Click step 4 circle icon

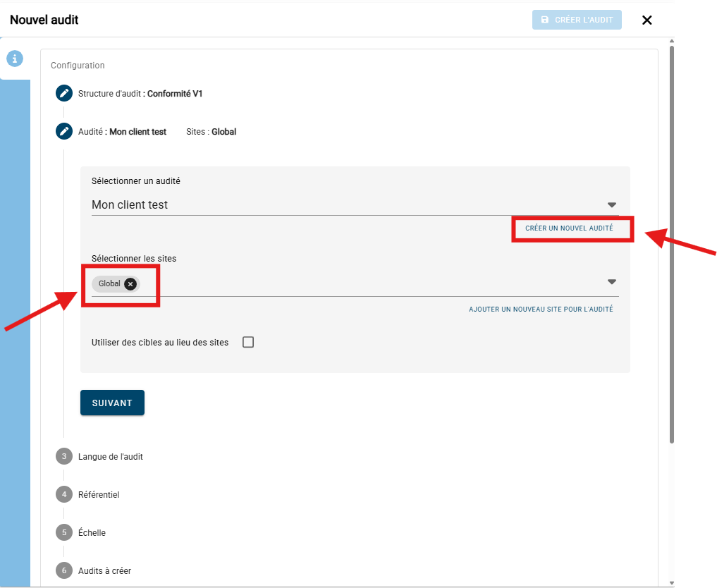pos(64,495)
